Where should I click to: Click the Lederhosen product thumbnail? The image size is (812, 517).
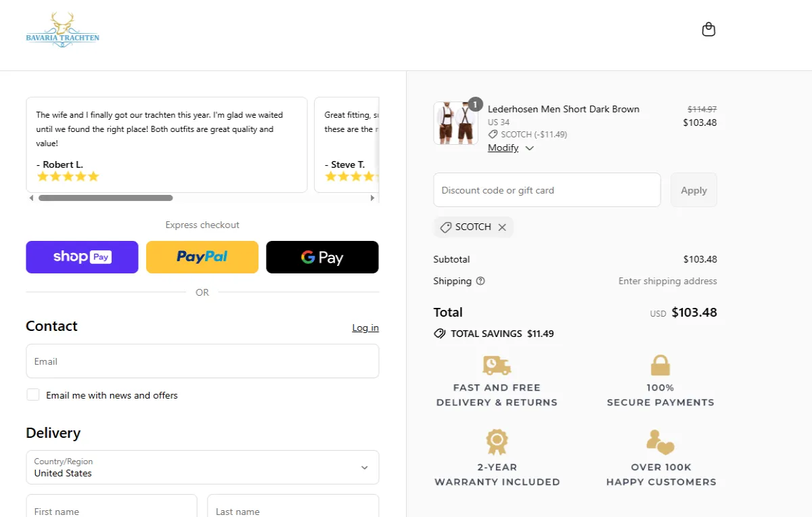(455, 123)
